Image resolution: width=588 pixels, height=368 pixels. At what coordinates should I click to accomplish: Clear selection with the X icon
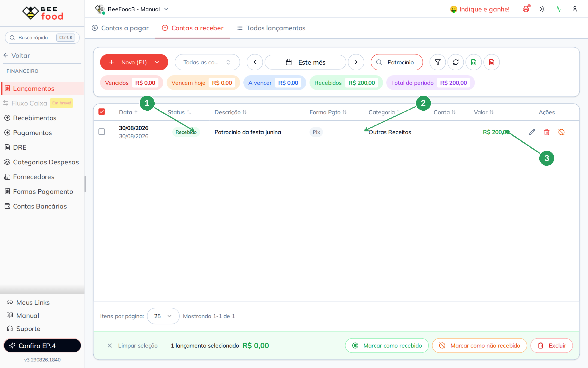110,346
